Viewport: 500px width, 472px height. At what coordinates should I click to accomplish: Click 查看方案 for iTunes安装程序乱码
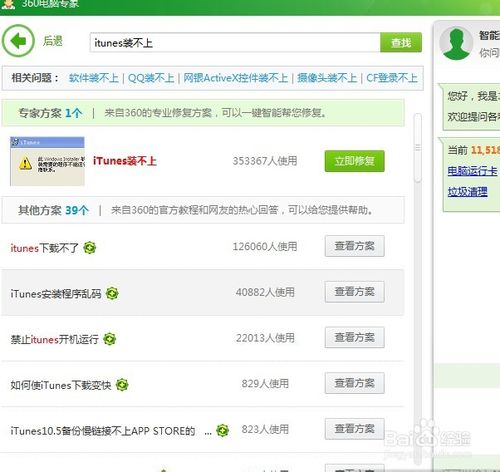click(x=355, y=292)
